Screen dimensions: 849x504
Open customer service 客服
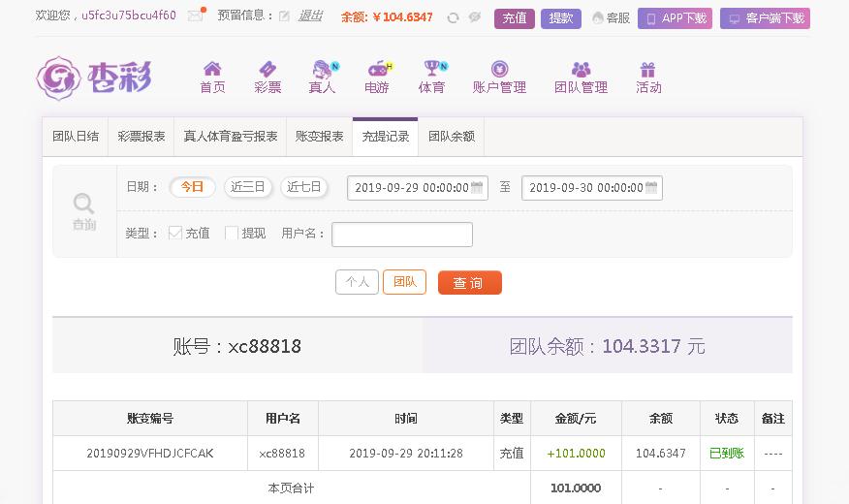click(611, 17)
